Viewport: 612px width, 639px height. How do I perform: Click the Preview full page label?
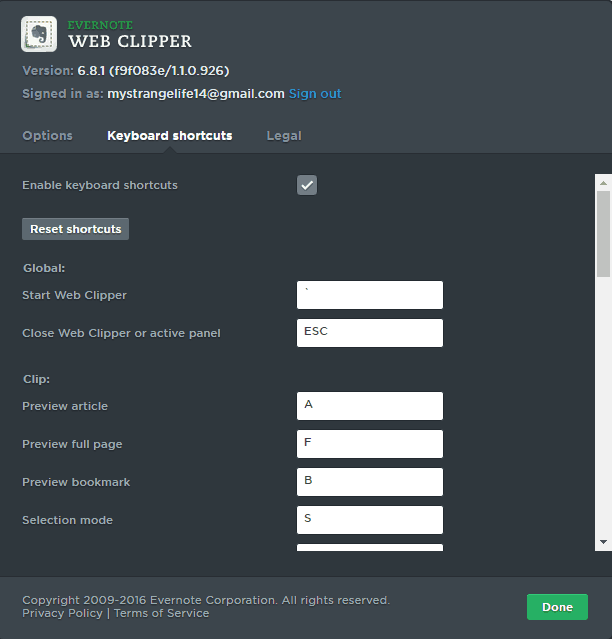pos(72,444)
